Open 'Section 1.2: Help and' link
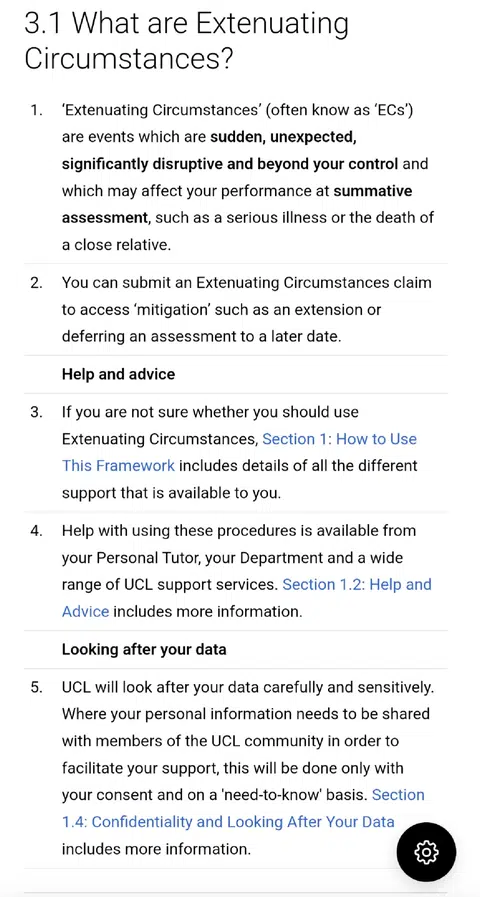480x897 pixels. click(x=357, y=584)
